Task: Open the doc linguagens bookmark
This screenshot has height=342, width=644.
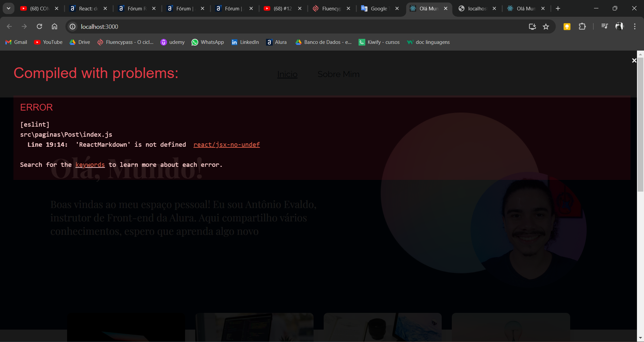Action: tap(428, 42)
